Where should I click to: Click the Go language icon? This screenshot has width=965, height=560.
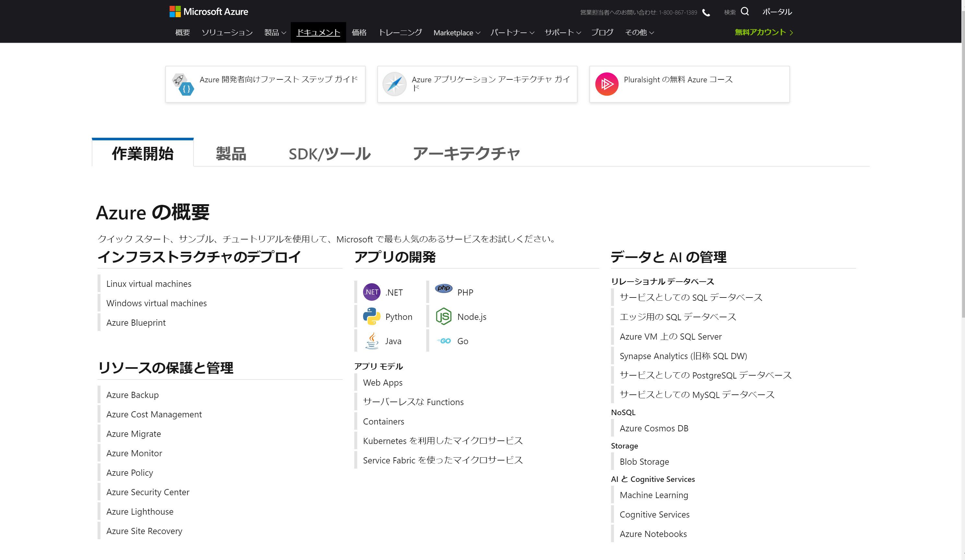[444, 341]
